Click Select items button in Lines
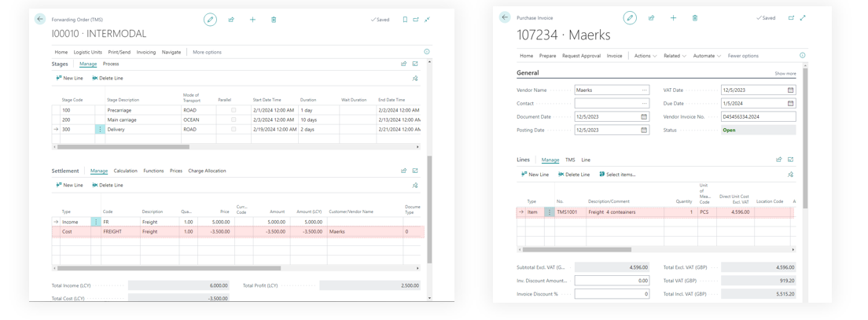 (617, 175)
